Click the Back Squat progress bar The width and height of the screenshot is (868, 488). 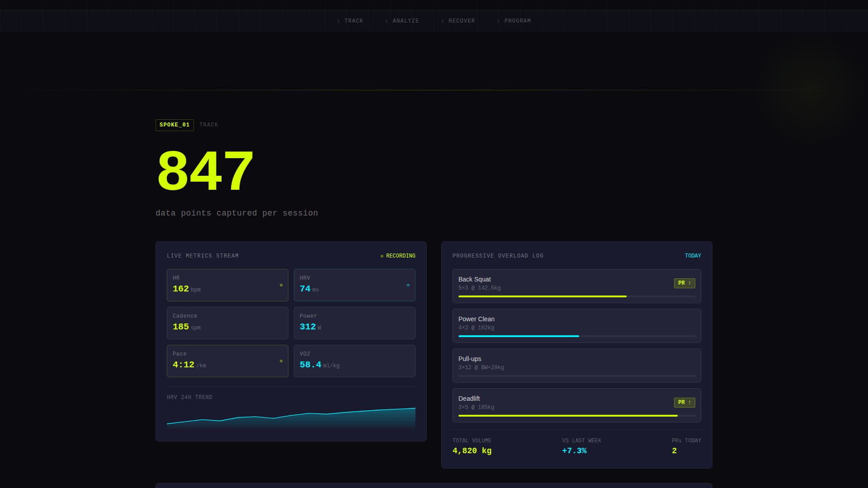(x=577, y=296)
